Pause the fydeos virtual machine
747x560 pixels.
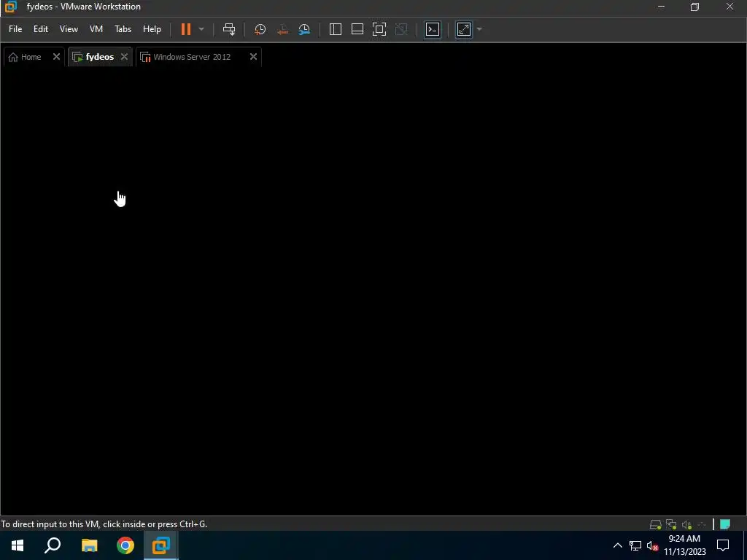(x=186, y=29)
